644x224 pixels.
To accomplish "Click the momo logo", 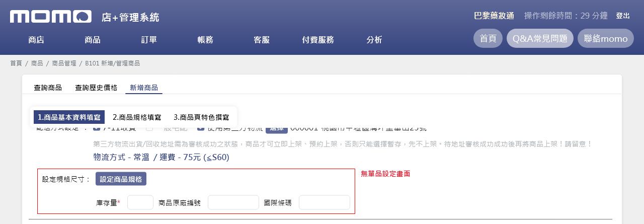I will pyautogui.click(x=50, y=17).
